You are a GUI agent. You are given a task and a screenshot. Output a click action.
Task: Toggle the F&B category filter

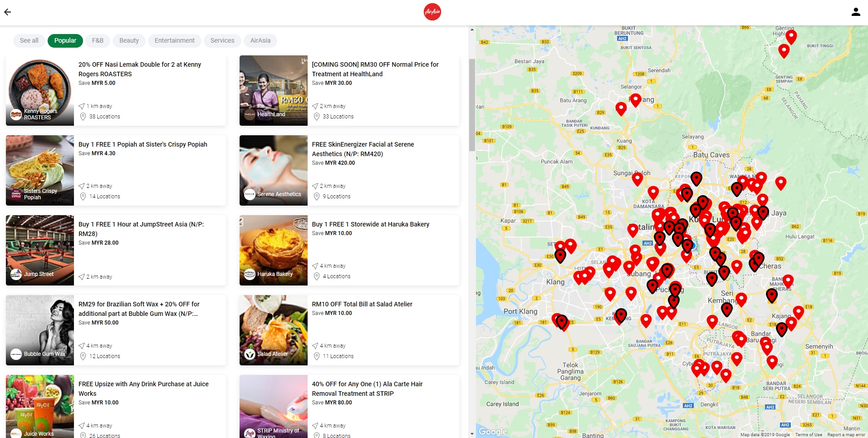point(98,40)
